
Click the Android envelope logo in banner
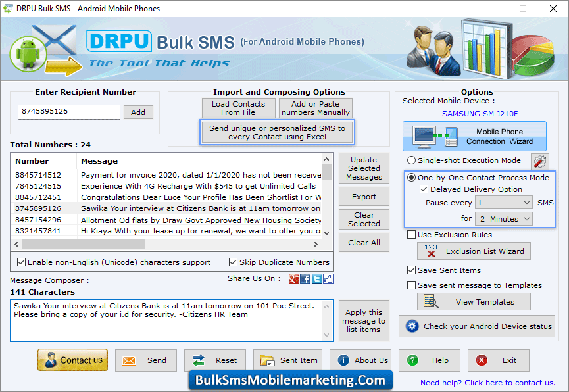pyautogui.click(x=45, y=51)
